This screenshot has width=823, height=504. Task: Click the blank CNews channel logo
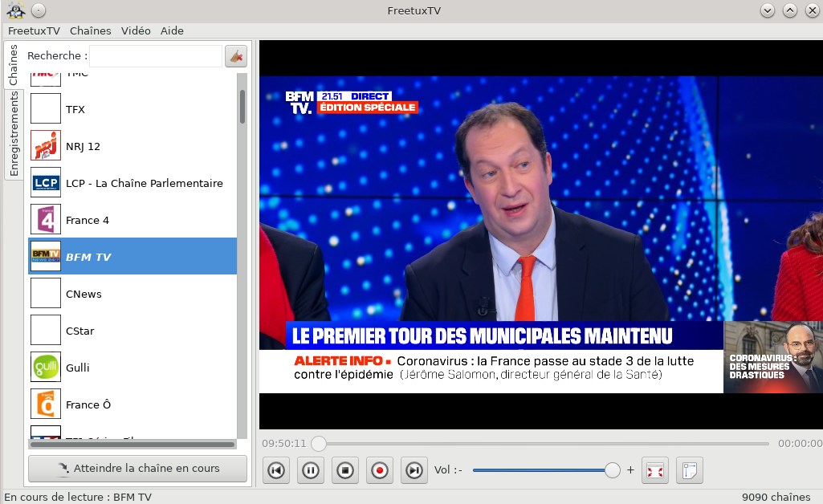coord(46,293)
